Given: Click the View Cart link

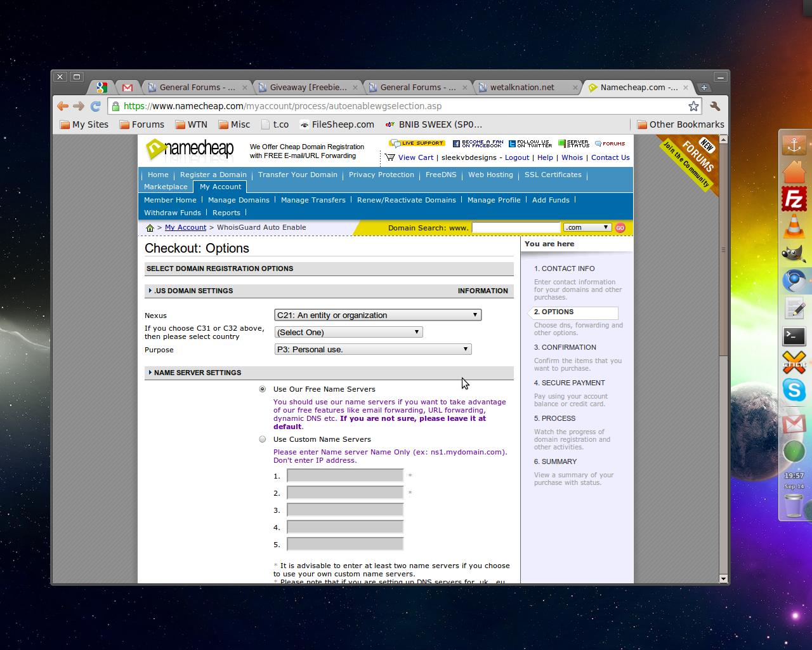Looking at the screenshot, I should click(x=416, y=157).
